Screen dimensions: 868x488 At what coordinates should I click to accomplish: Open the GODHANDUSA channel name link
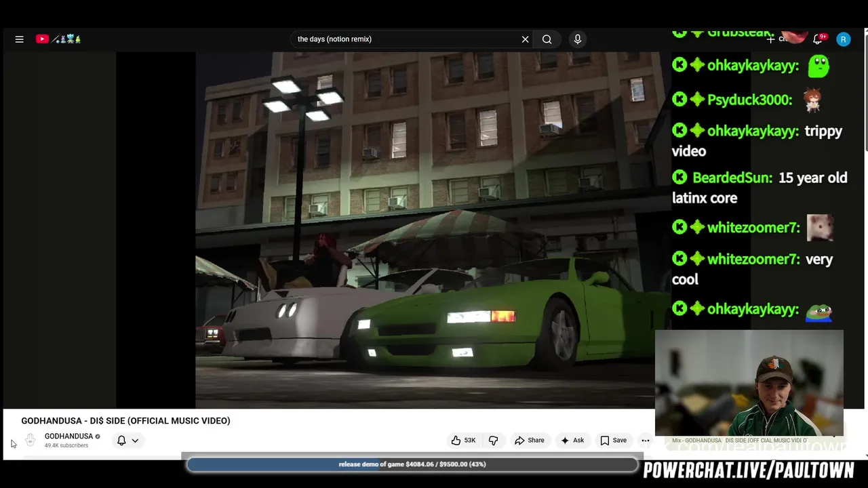coord(68,436)
